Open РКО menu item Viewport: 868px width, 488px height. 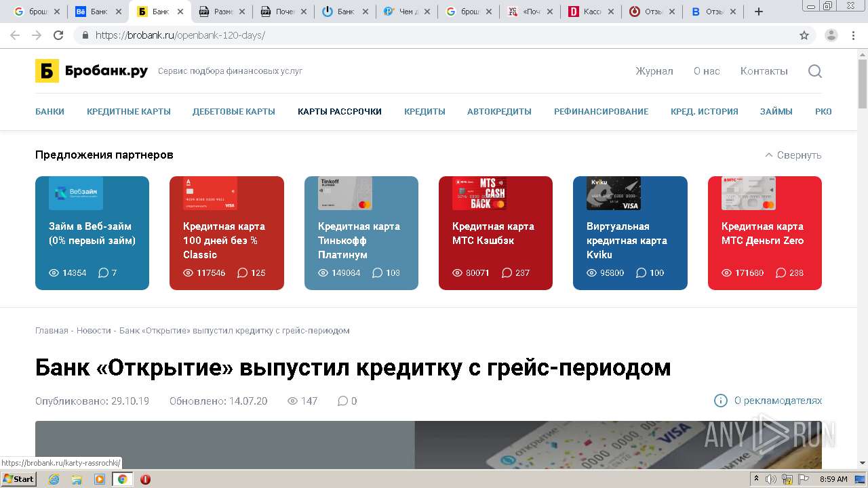point(823,112)
